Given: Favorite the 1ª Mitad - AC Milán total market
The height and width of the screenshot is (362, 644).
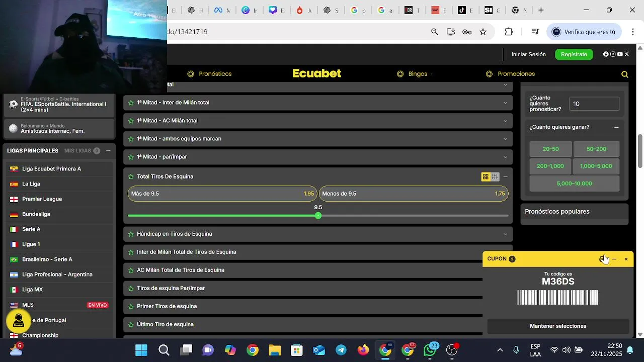Looking at the screenshot, I should point(131,121).
